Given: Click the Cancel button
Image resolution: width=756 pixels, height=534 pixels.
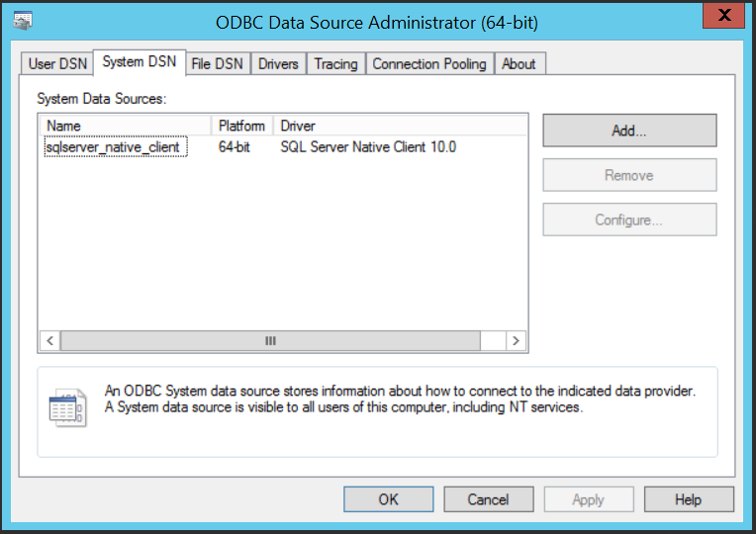Looking at the screenshot, I should click(488, 499).
